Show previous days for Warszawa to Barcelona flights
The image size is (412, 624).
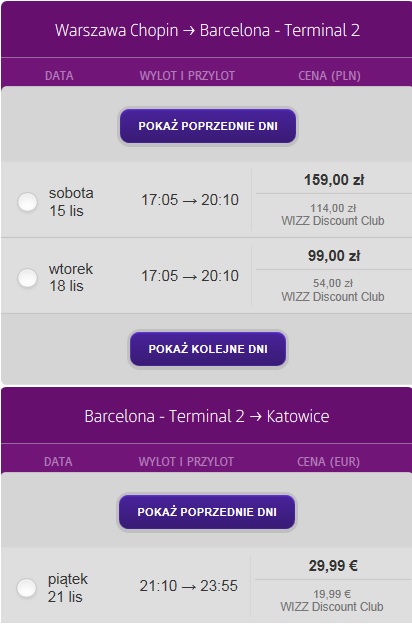pyautogui.click(x=208, y=126)
